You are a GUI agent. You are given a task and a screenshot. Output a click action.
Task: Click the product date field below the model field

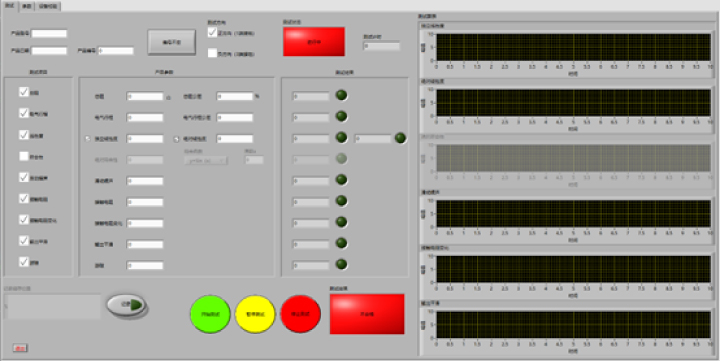point(49,51)
